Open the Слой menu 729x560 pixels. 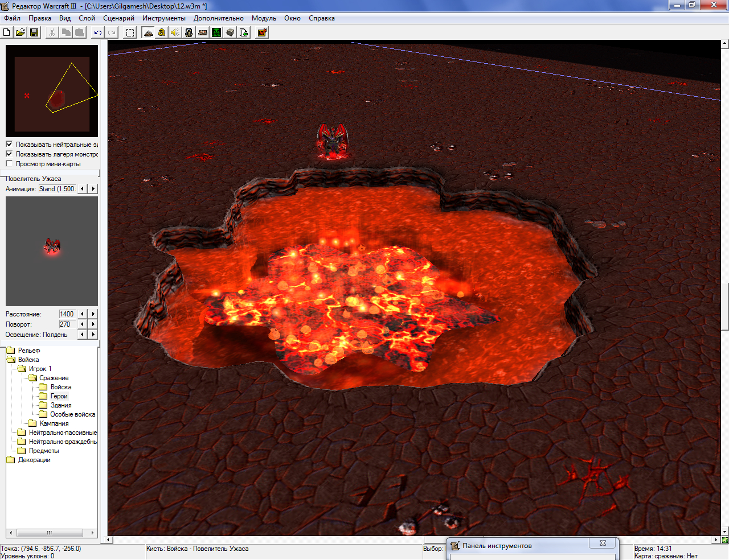[x=87, y=18]
